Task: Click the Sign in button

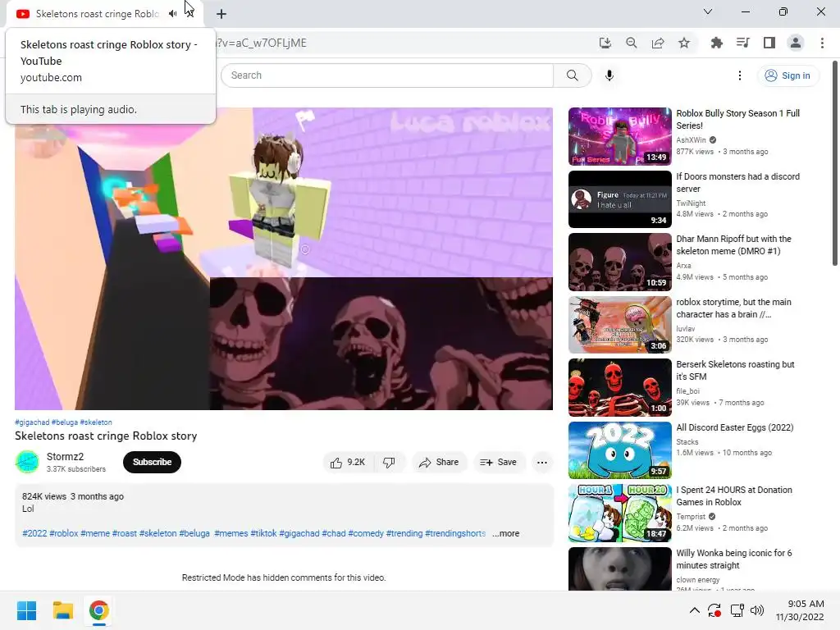Action: (787, 75)
